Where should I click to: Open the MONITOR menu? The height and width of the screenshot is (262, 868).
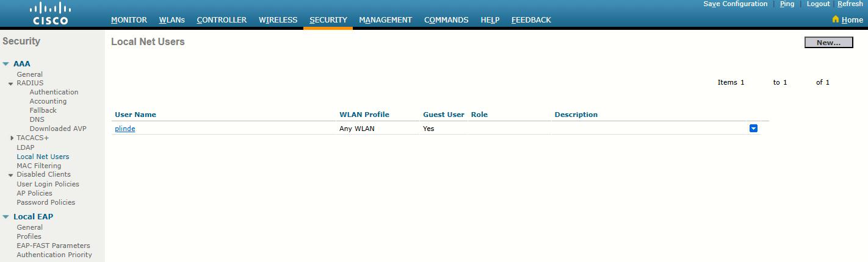129,20
